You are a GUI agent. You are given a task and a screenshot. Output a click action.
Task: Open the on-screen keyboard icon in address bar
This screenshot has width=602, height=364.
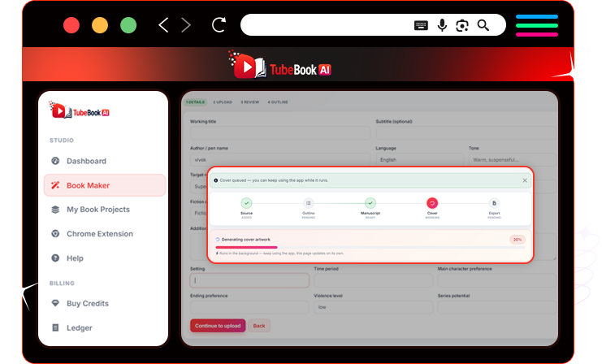[421, 25]
